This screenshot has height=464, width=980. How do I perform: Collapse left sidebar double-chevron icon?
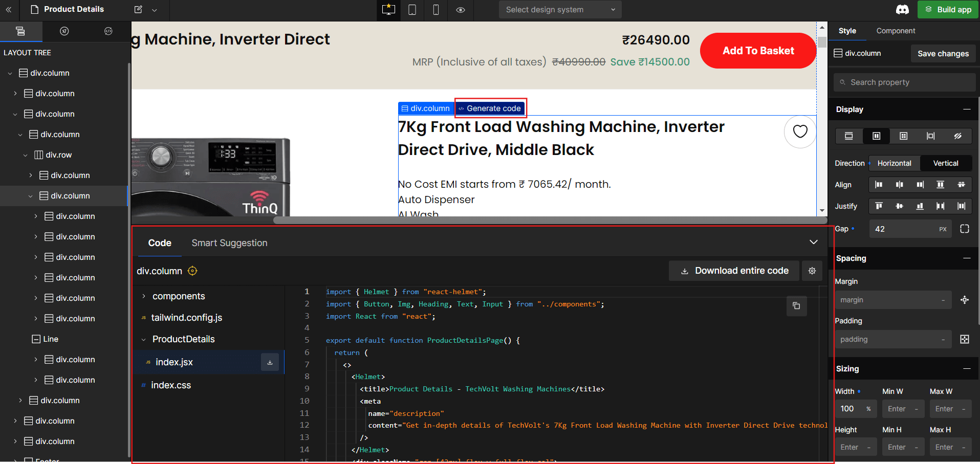(x=9, y=10)
